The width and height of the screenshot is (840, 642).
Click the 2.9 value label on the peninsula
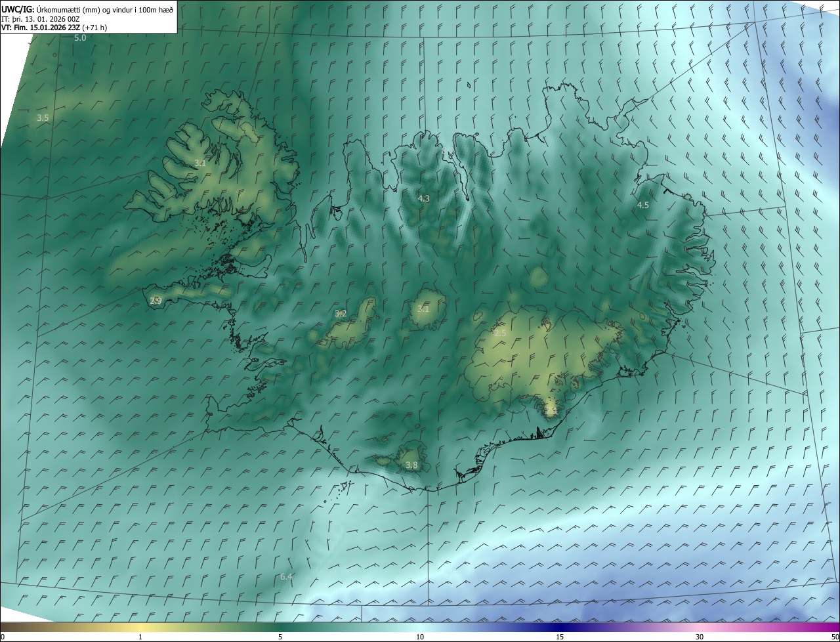[x=156, y=301]
